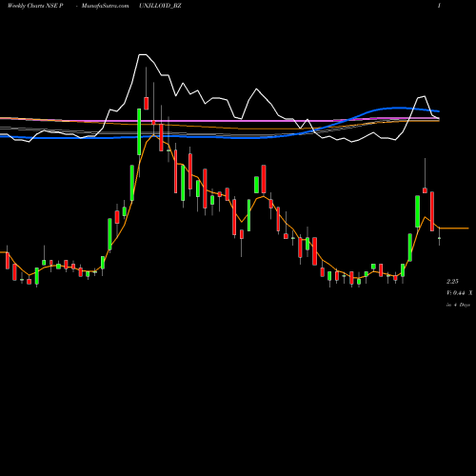Screen dimensions: 476x476
Task: Click the last small candlestick on the right
Action: 439,238
